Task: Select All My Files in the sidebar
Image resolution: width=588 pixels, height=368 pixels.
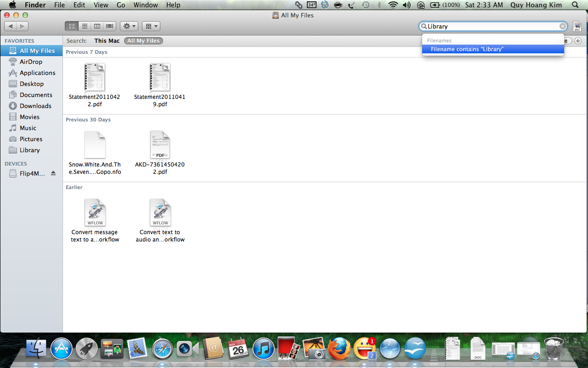Action: 31,51
